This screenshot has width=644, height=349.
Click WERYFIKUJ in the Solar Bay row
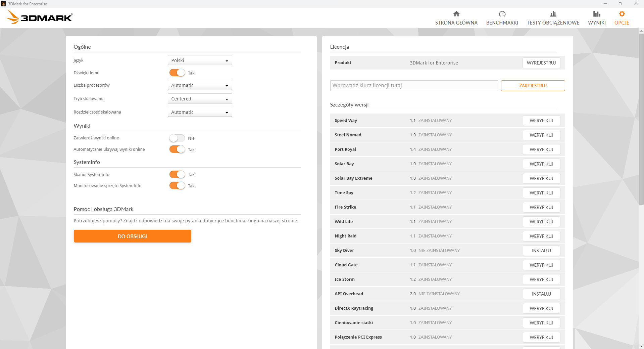pos(541,164)
